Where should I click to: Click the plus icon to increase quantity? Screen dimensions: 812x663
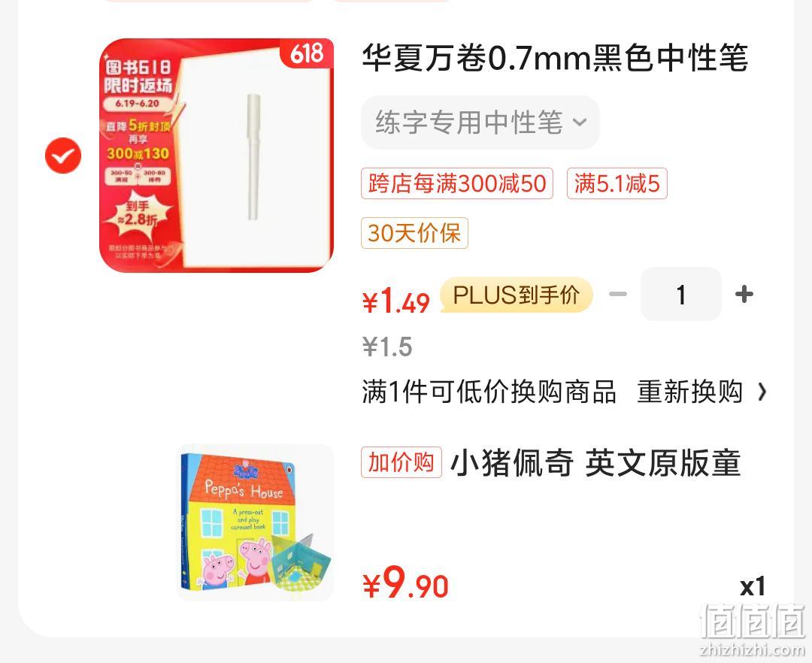coord(744,294)
